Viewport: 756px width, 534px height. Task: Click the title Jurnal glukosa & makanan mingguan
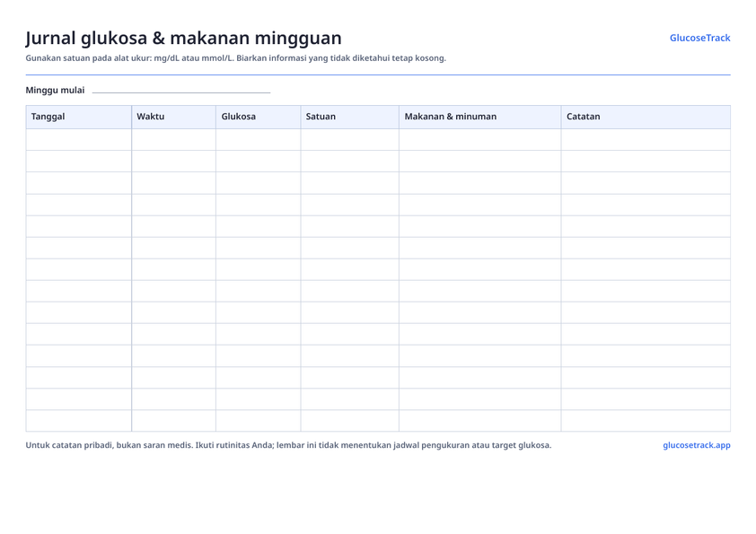coord(183,38)
